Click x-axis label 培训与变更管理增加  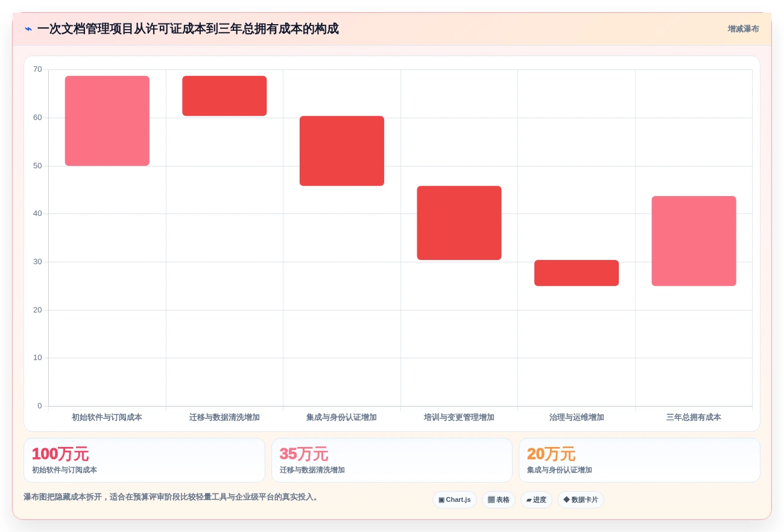coord(459,417)
